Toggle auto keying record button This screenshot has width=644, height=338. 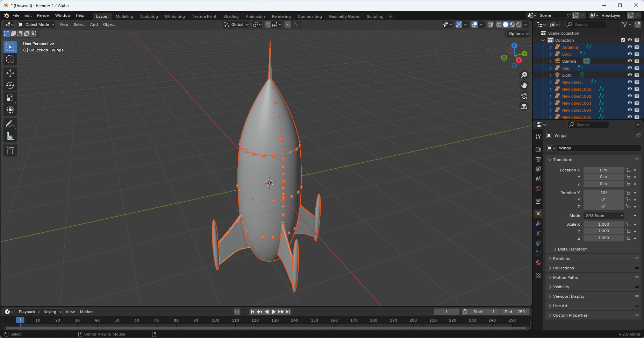pos(237,312)
